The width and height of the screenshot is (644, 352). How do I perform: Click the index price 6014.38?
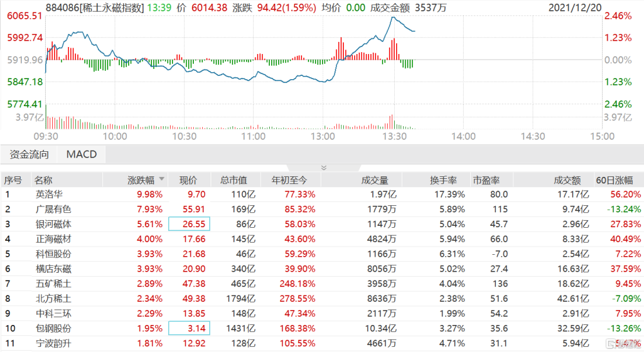209,8
